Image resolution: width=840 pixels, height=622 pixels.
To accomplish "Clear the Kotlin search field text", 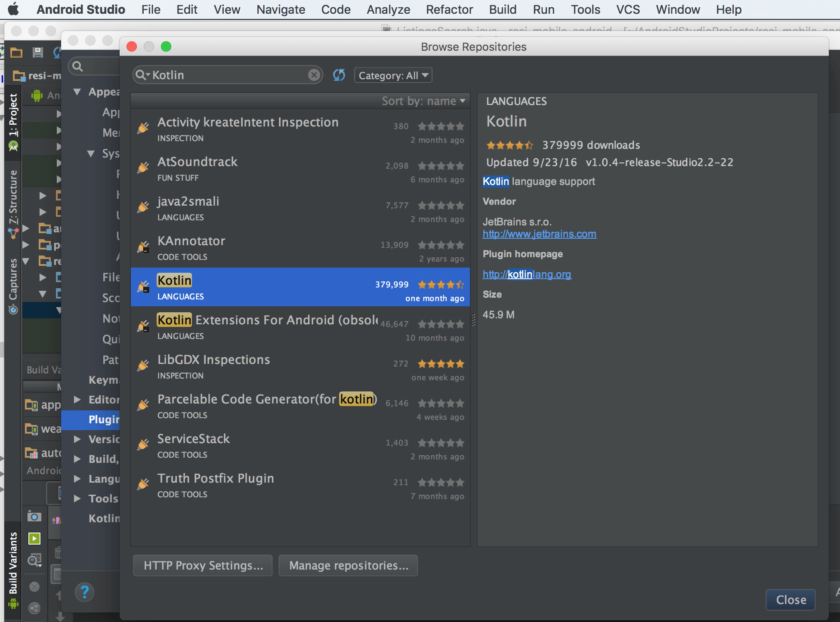I will coord(314,75).
